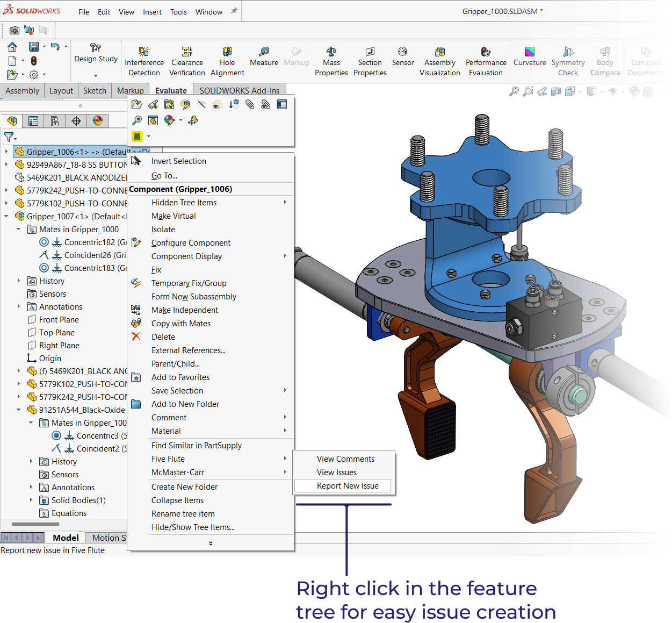
Task: Switch to the Assembly ribbon tab
Action: coord(22,90)
